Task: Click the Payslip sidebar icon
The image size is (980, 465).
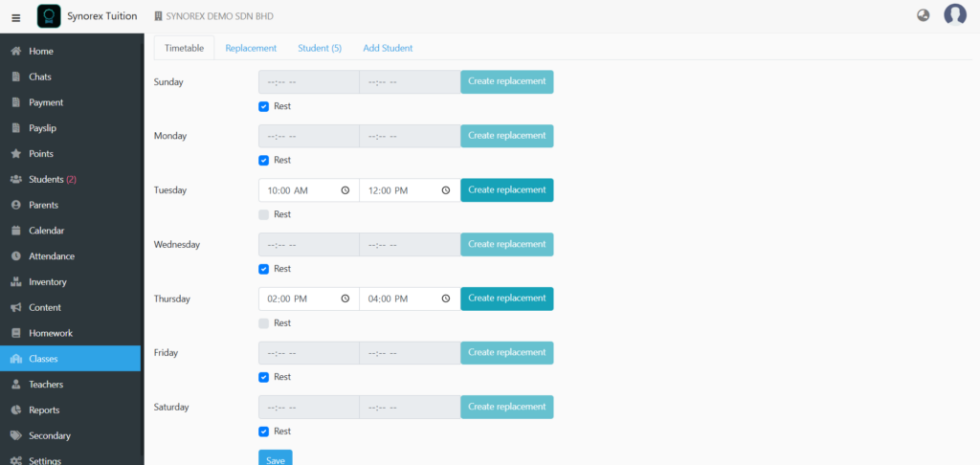Action: coord(17,128)
